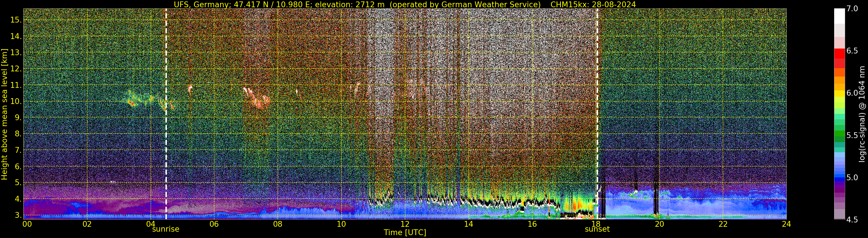Click the 'sunrise' label below the axis
Screen dimensions: 868x238
pos(166,229)
